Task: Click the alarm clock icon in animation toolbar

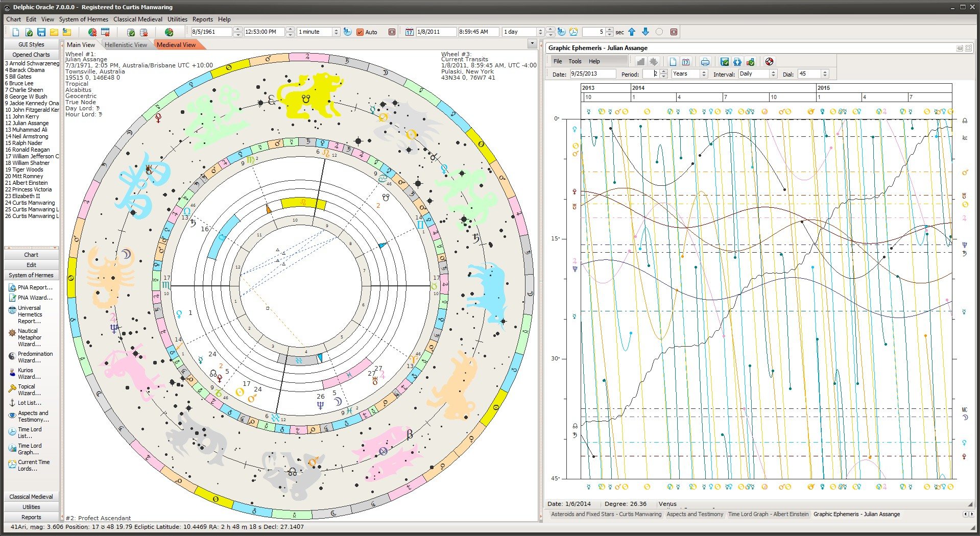Action: (x=573, y=32)
